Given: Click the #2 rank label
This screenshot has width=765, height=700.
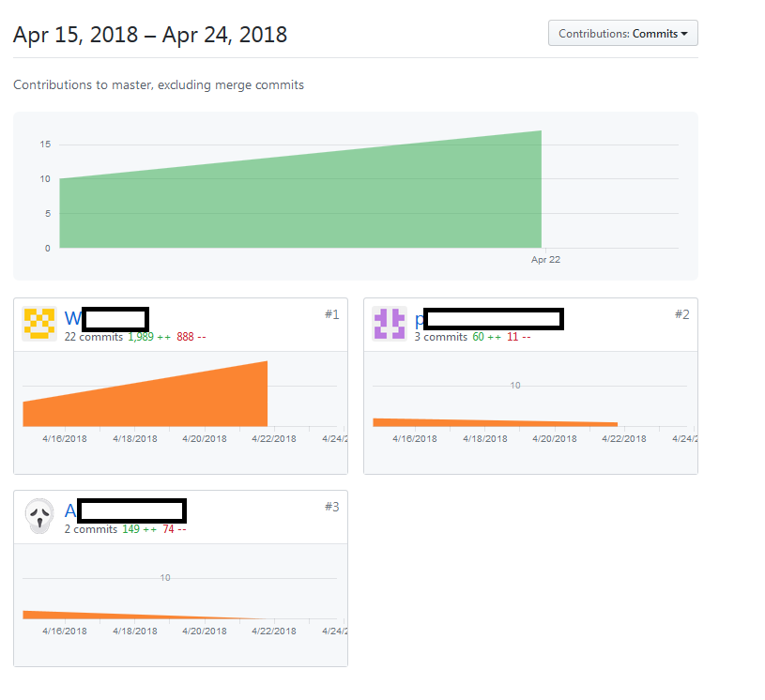Looking at the screenshot, I should [x=682, y=314].
